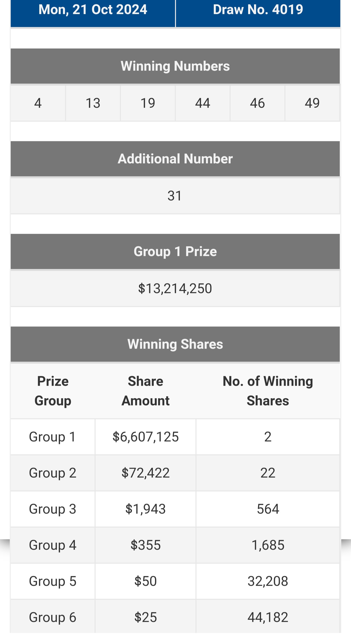Tap winning number 49
The height and width of the screenshot is (644, 351).
tap(312, 103)
